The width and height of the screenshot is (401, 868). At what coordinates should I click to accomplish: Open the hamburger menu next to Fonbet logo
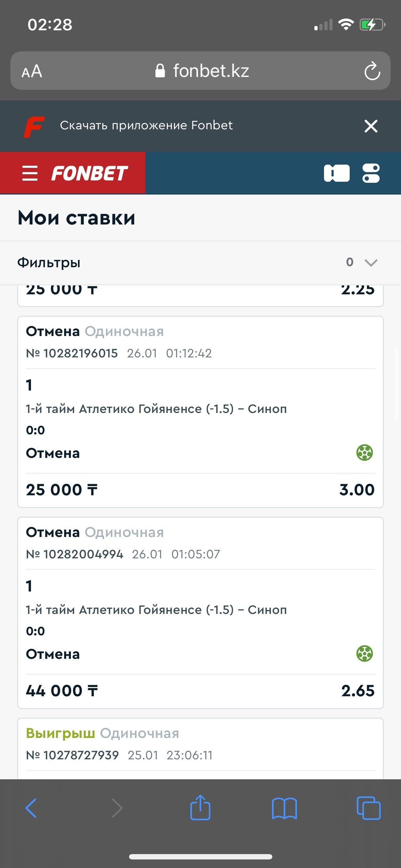point(30,173)
